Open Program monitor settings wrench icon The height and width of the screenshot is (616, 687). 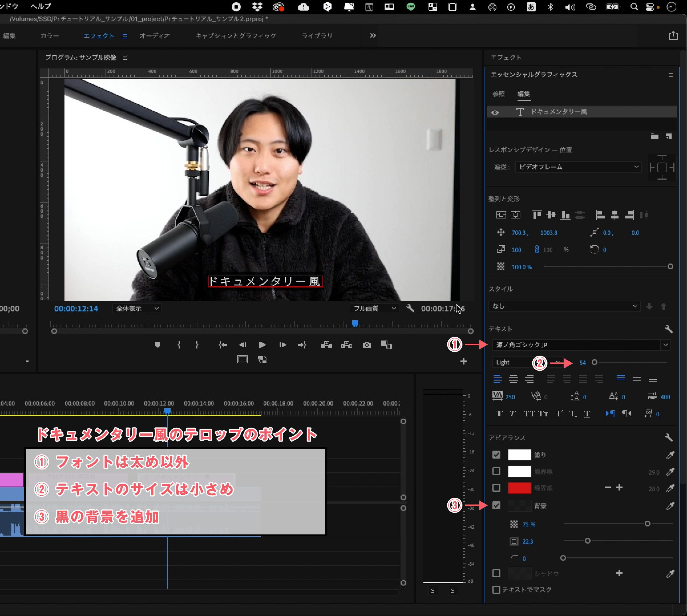pos(410,308)
